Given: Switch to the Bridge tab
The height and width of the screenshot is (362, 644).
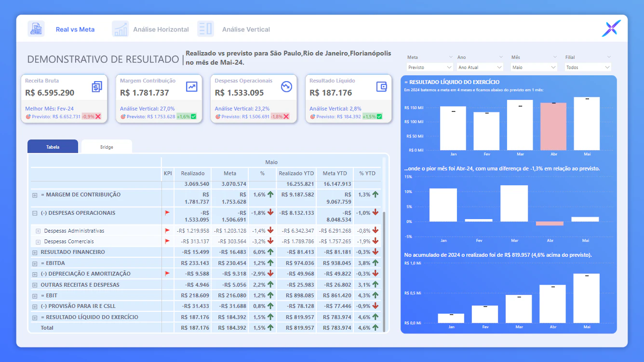Looking at the screenshot, I should (107, 147).
